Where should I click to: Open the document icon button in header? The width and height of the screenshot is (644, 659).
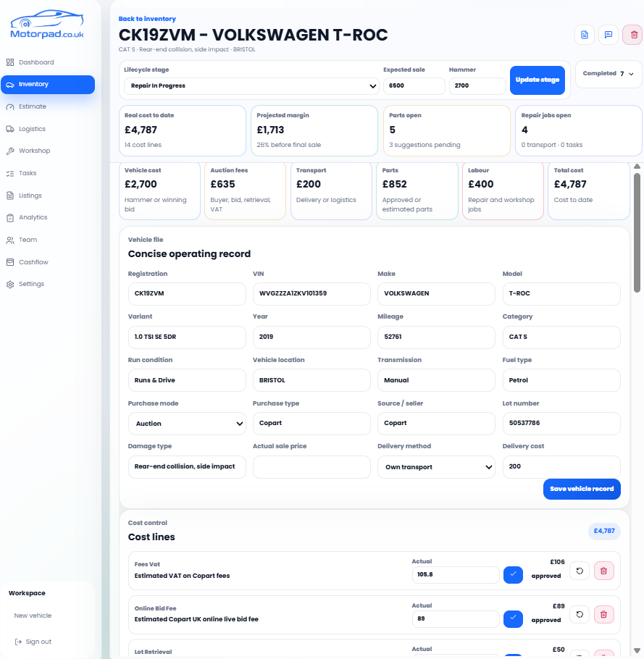585,35
